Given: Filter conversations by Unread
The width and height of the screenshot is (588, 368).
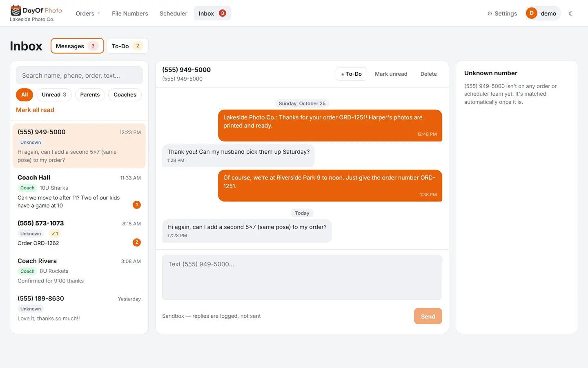Looking at the screenshot, I should (x=54, y=94).
